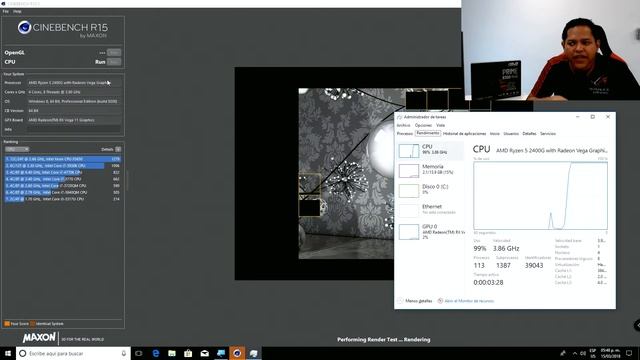Screen dimensions: 640x360
Task: Select the Core i5-3317U ranking row
Action: point(63,199)
